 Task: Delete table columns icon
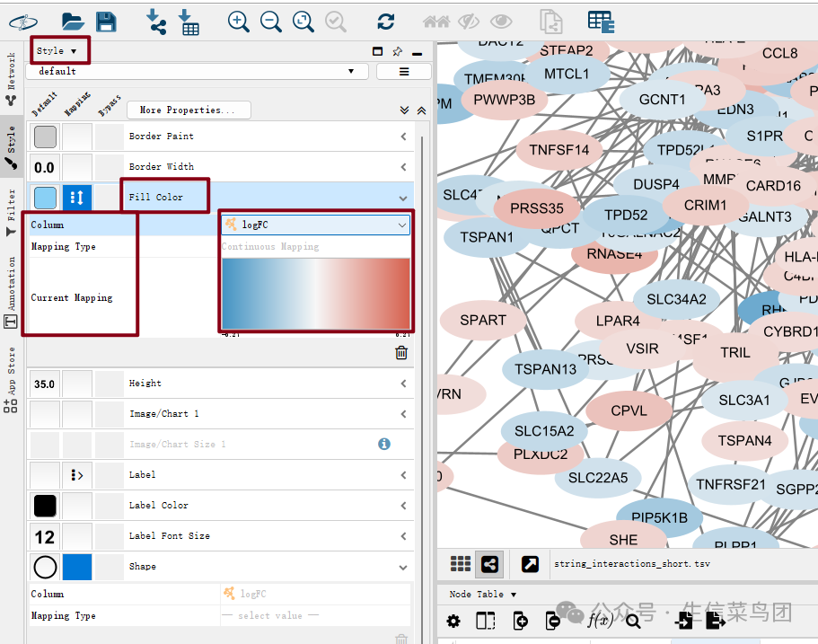pos(552,621)
